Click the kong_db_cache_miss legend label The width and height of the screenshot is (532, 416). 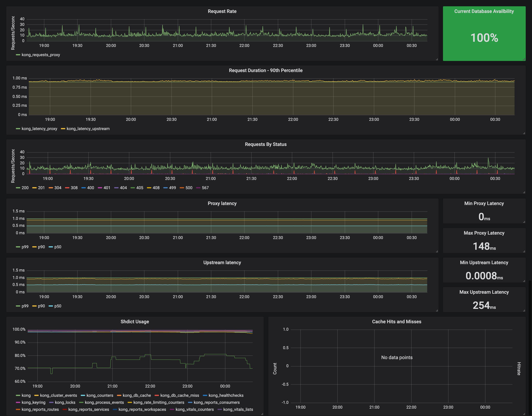pos(180,395)
